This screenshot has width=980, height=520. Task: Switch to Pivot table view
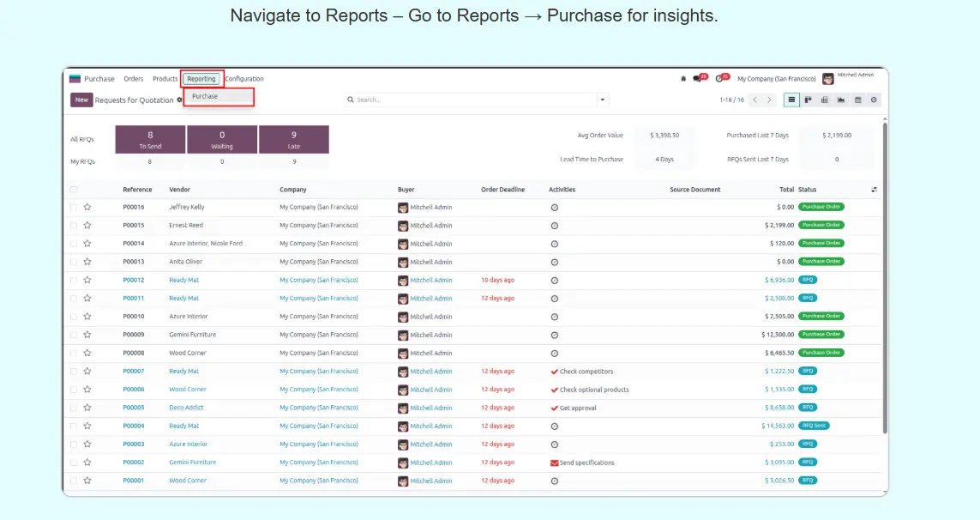point(824,100)
